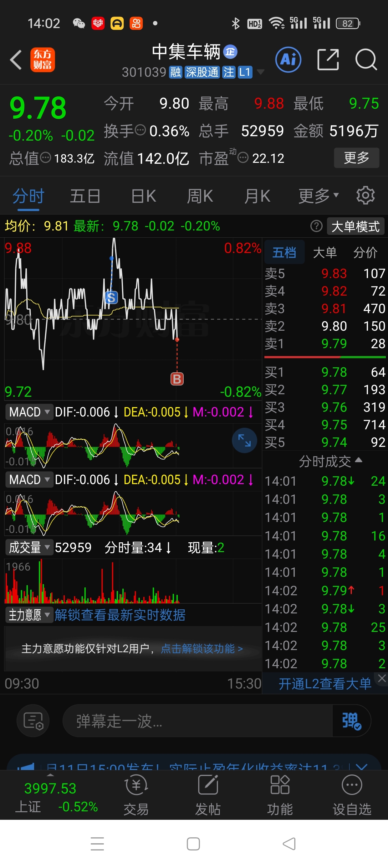Tap the Android back triangle button
Viewport: 388px width, 868px height.
point(289,844)
